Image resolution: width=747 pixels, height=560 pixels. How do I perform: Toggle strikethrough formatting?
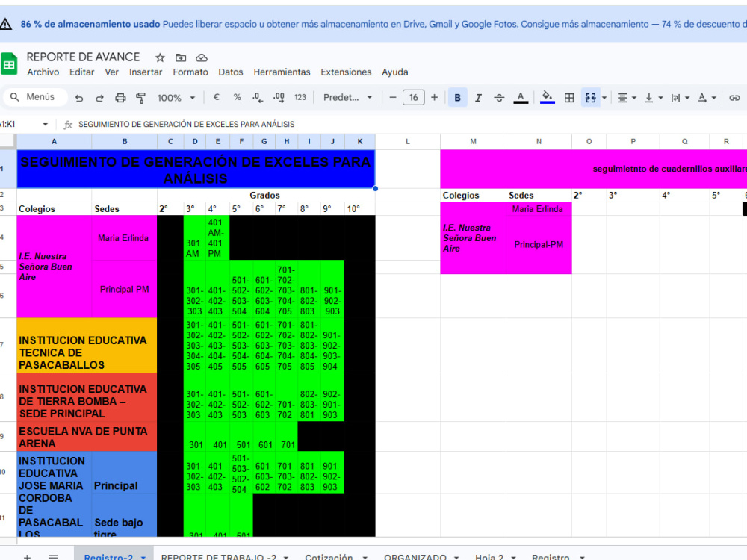point(499,98)
